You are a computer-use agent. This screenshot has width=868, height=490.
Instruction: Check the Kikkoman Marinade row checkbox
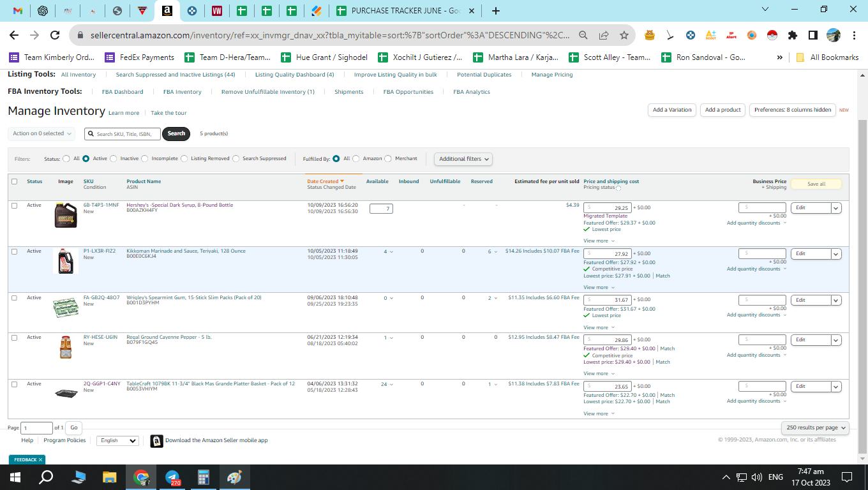click(x=15, y=251)
